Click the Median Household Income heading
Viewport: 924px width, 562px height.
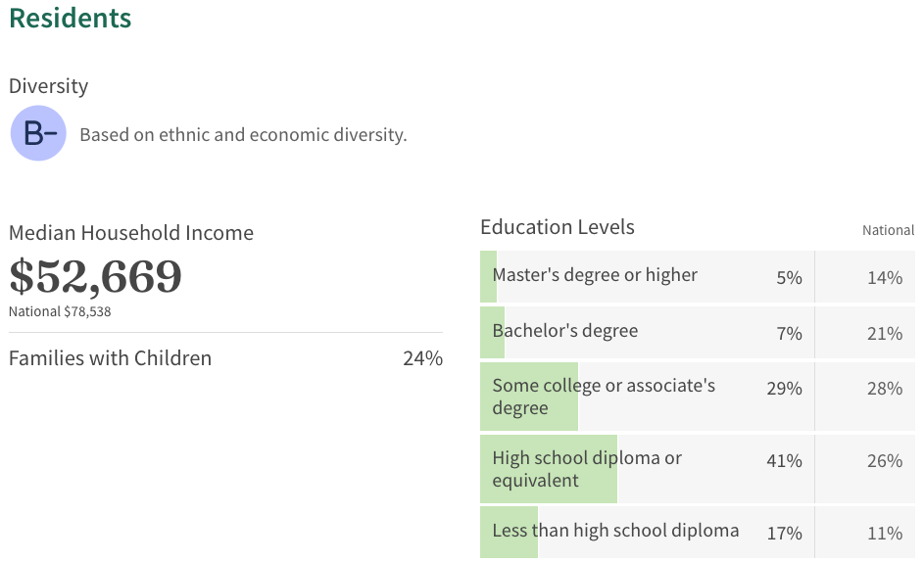pyautogui.click(x=131, y=233)
